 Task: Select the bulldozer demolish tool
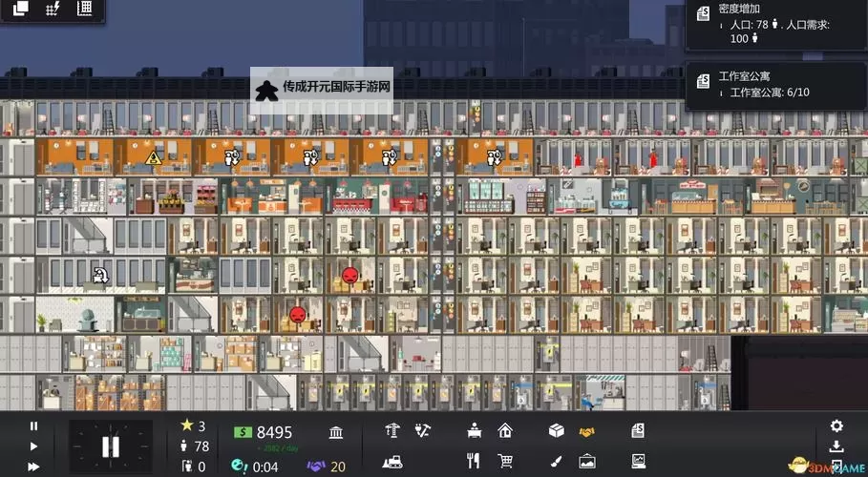coord(392,462)
